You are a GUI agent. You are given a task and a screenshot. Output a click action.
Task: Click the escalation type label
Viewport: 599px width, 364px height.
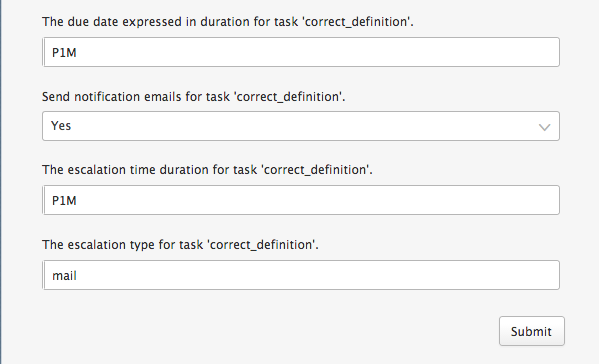click(x=180, y=244)
